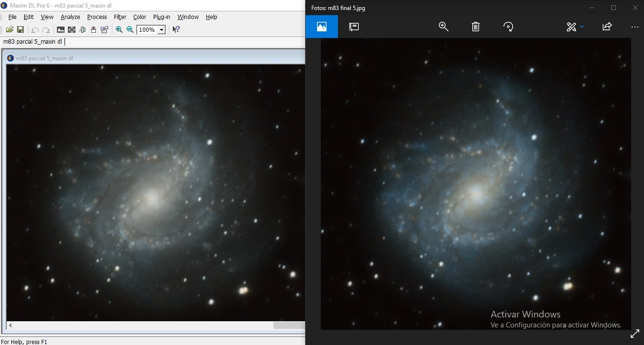
Task: Open the Help menu in MaxIm DL
Action: [211, 17]
